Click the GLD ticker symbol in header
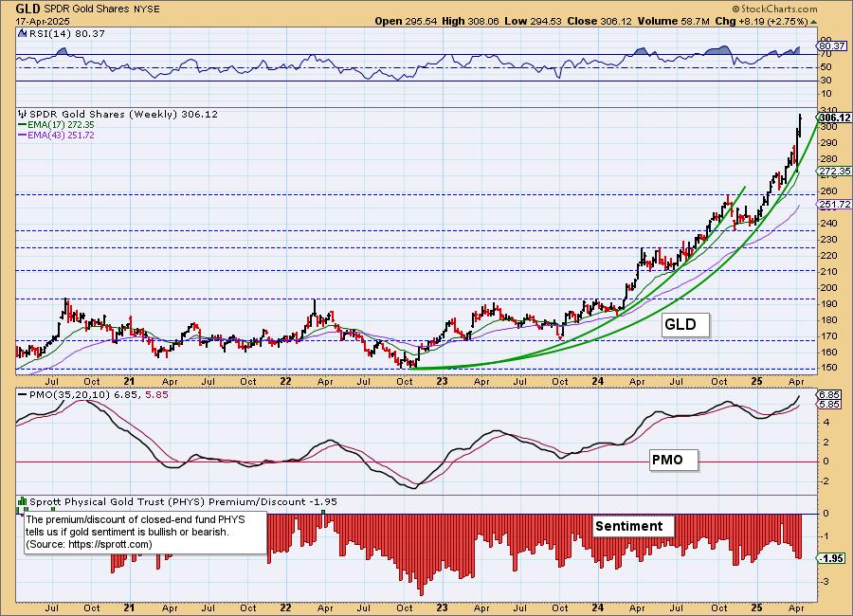 click(x=27, y=9)
